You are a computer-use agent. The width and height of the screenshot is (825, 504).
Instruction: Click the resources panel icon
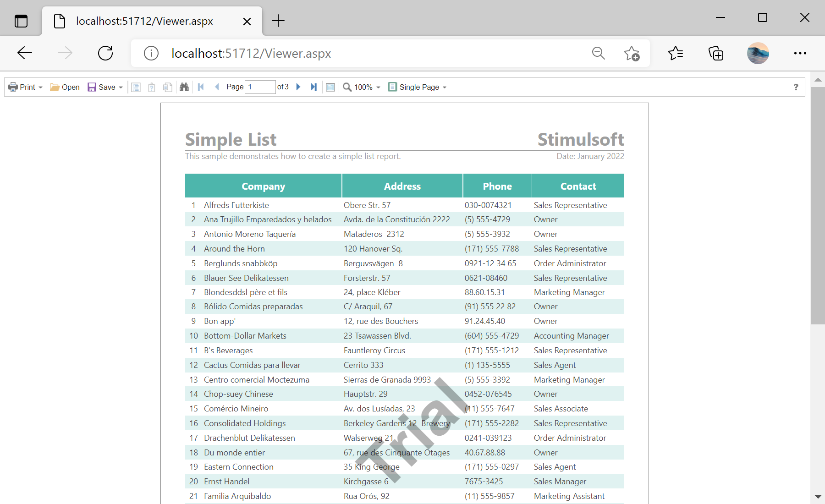168,87
